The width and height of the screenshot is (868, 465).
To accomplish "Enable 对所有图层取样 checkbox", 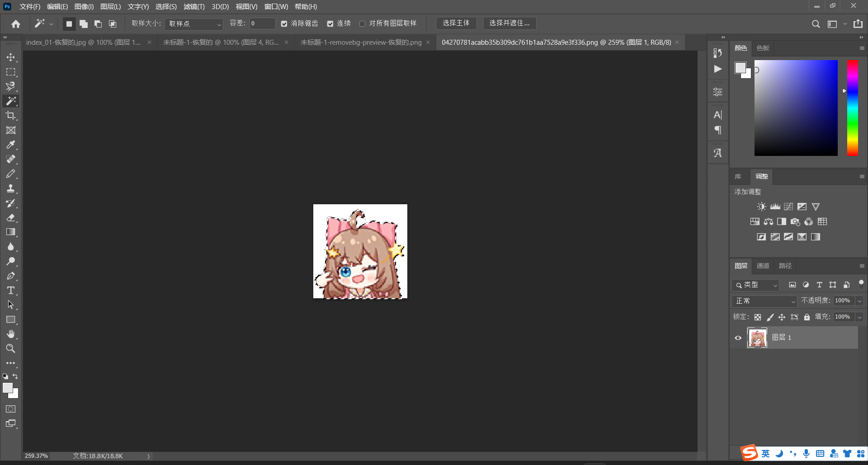I will (x=362, y=24).
